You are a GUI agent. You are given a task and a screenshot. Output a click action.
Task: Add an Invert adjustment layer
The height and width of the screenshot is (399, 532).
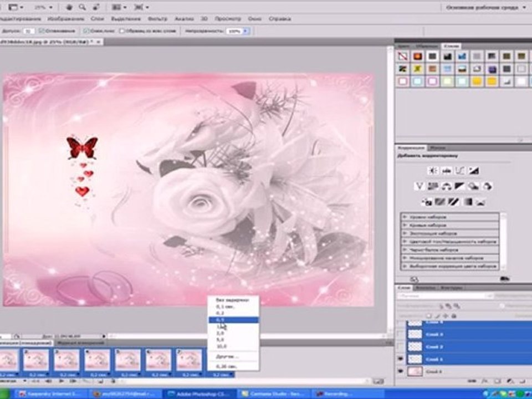click(427, 202)
